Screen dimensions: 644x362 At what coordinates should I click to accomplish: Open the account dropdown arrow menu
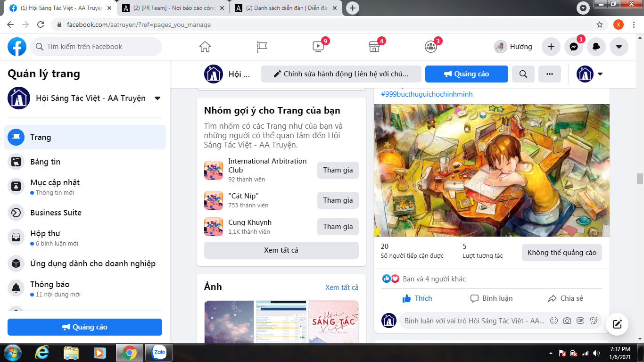tap(619, 47)
